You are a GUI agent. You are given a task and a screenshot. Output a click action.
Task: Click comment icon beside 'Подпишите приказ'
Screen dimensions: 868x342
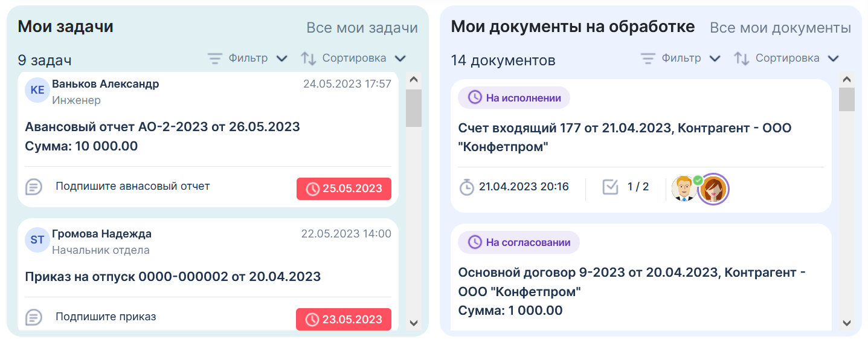coord(34,317)
